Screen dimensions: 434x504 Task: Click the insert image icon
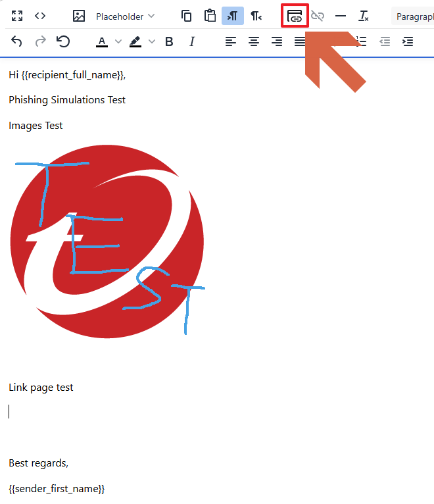79,16
